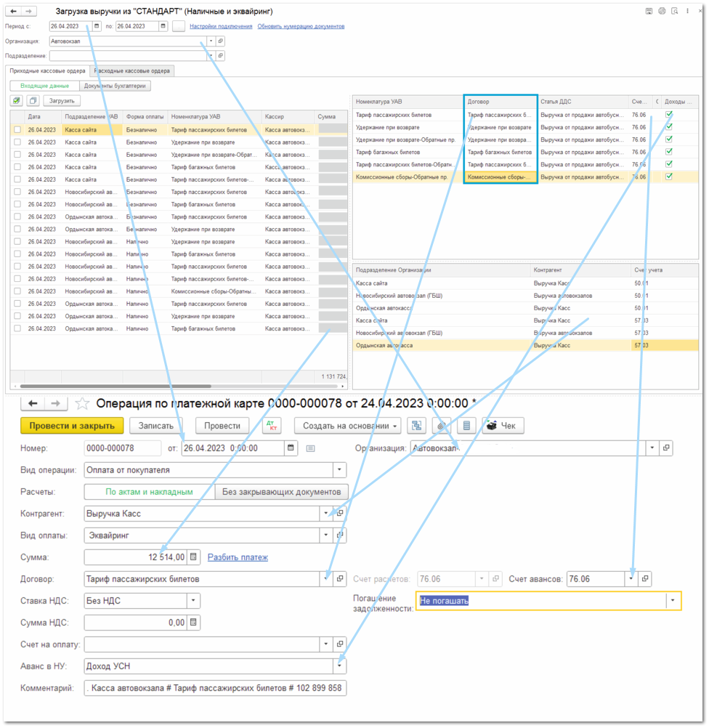709x728 pixels.
Task: Open the calculator in the Сумма field
Action: (x=194, y=557)
